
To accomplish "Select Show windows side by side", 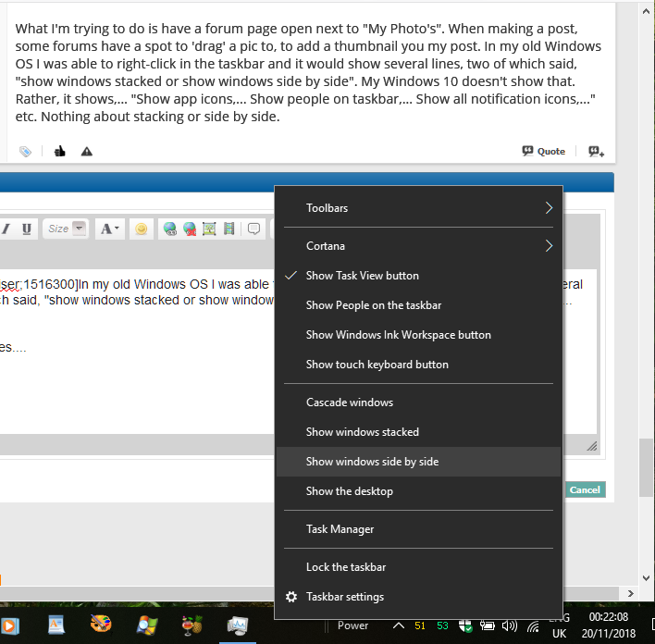I will pos(418,462).
